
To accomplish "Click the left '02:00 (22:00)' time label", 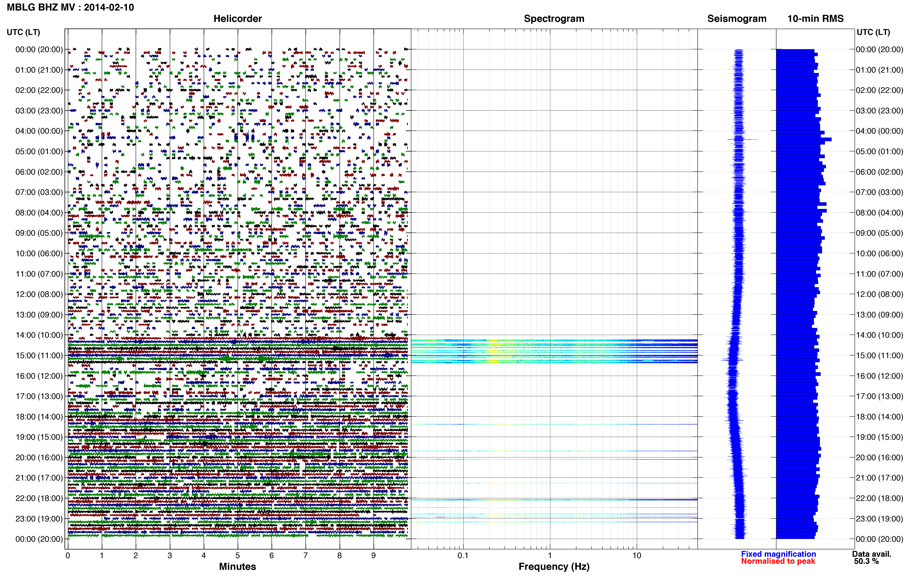I will click(39, 90).
